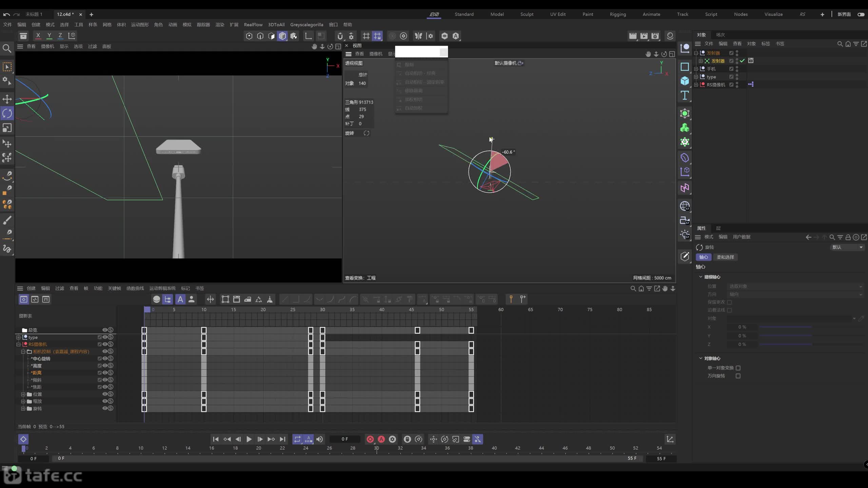Open the render to picture viewer icon
Image resolution: width=868 pixels, height=488 pixels.
point(644,36)
